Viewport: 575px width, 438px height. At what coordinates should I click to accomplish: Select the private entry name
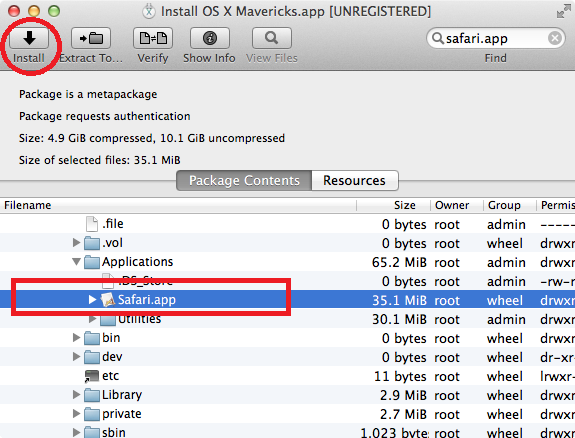point(122,414)
